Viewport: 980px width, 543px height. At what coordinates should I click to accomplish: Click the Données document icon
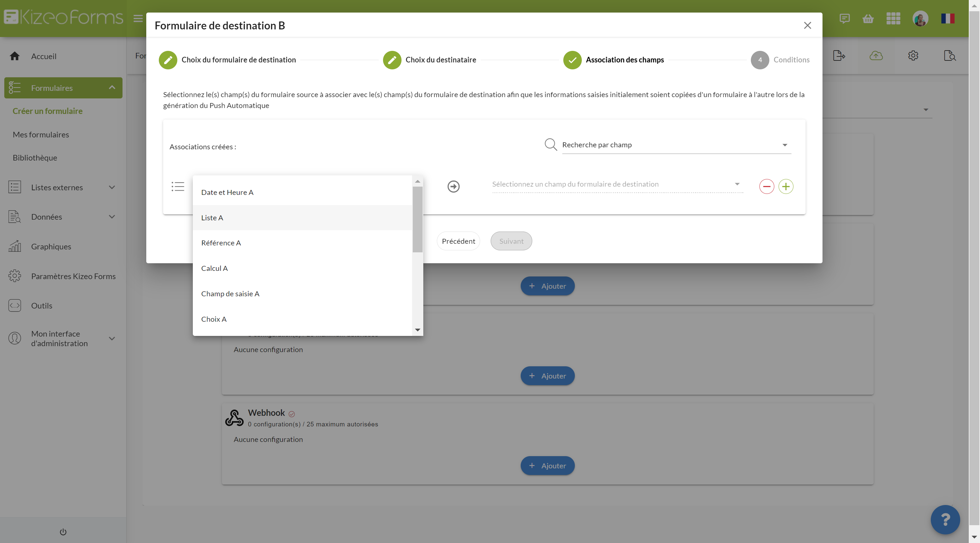click(15, 217)
